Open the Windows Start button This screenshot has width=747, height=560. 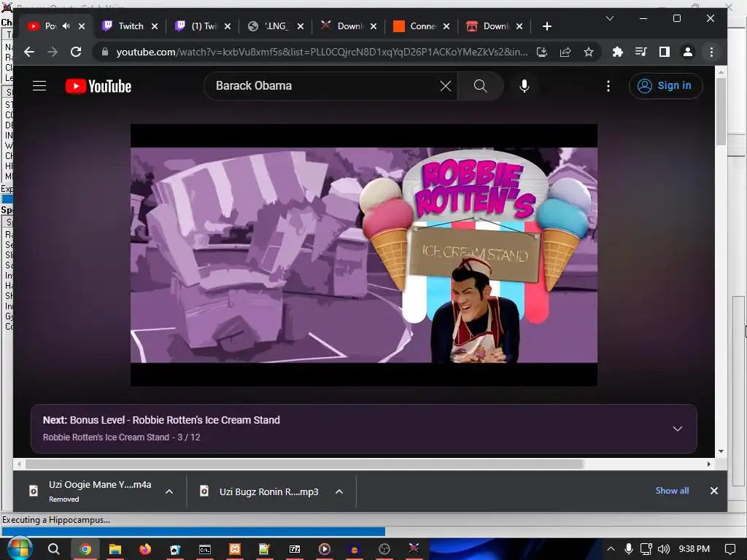pyautogui.click(x=19, y=548)
